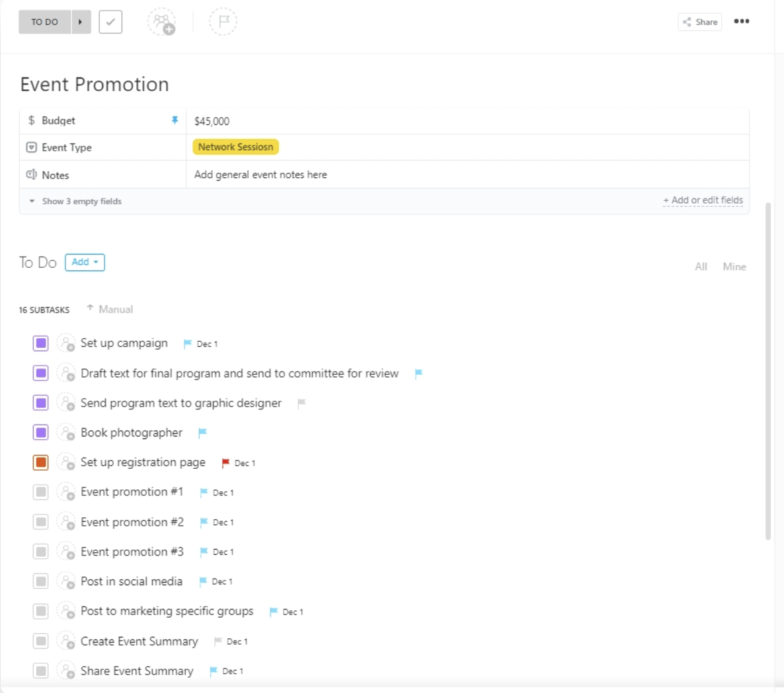The image size is (784, 693).
Task: Click the blue flag on Book photographer
Action: tap(202, 432)
